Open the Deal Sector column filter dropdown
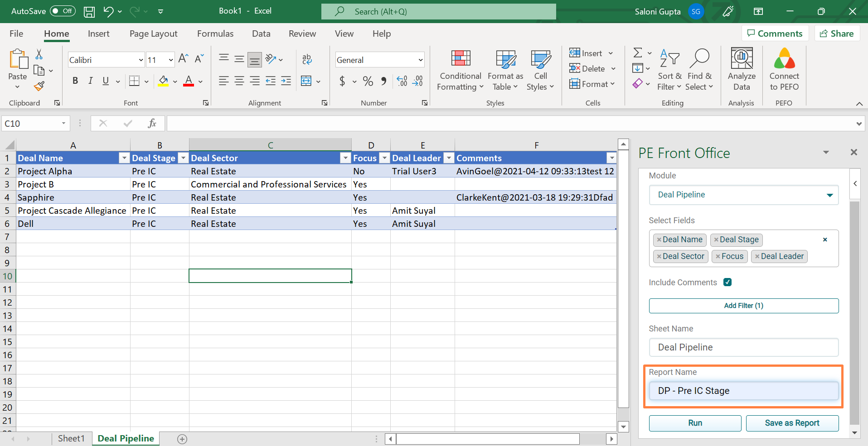This screenshot has height=446, width=868. (345, 158)
